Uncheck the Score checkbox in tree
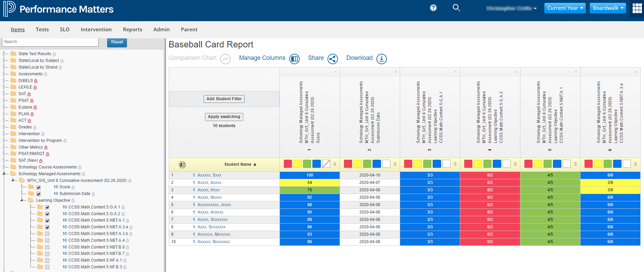Image resolution: width=644 pixels, height=272 pixels. 39,187
